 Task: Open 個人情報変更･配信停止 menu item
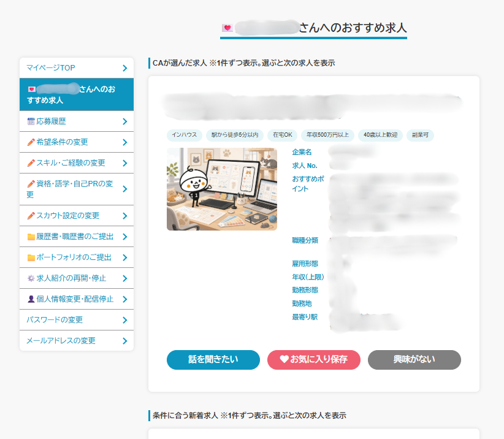[77, 299]
